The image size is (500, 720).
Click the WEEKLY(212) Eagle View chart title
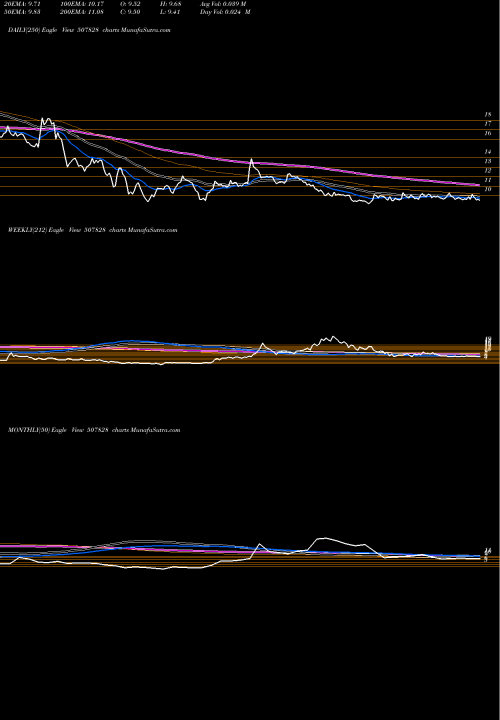92,230
